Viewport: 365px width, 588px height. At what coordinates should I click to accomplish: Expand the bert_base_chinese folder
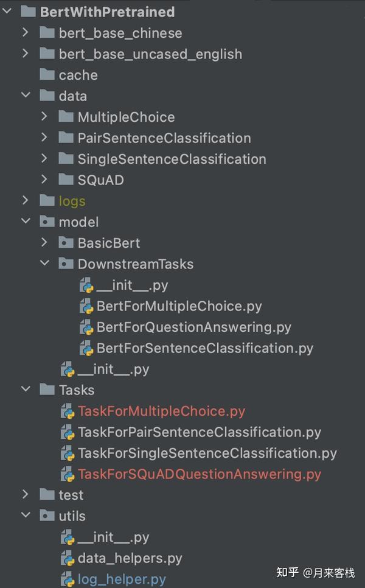coord(25,33)
